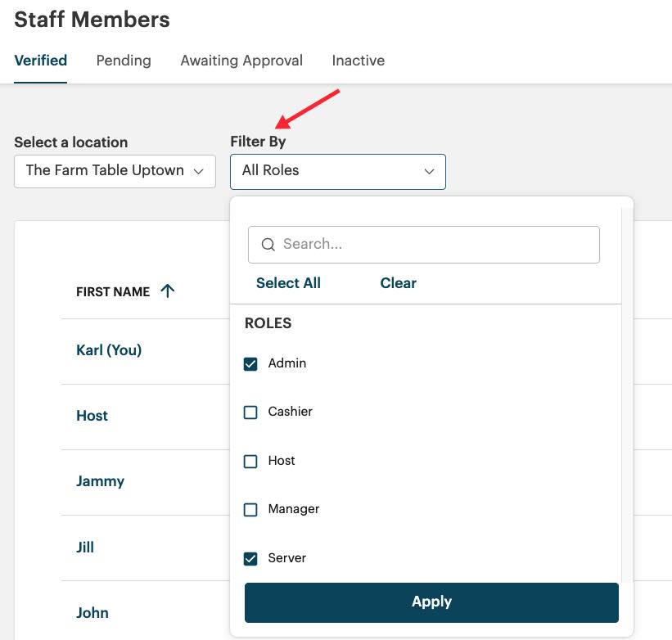Open the Awaiting Approval tab
The image size is (672, 640).
[x=241, y=61]
